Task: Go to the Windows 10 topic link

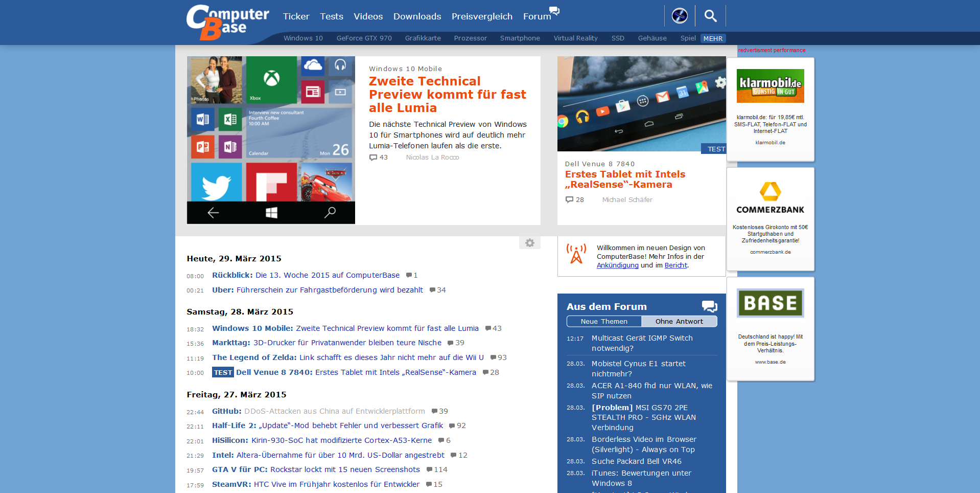Action: pyautogui.click(x=303, y=38)
